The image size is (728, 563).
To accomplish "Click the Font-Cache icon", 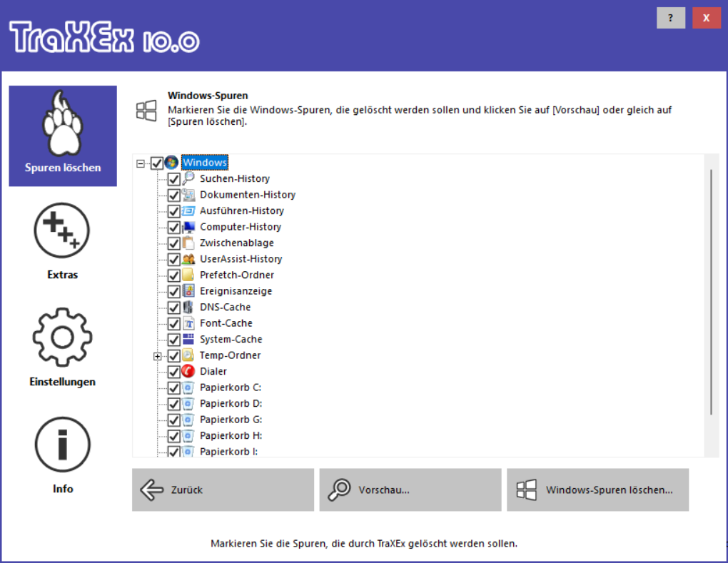I will coord(188,323).
